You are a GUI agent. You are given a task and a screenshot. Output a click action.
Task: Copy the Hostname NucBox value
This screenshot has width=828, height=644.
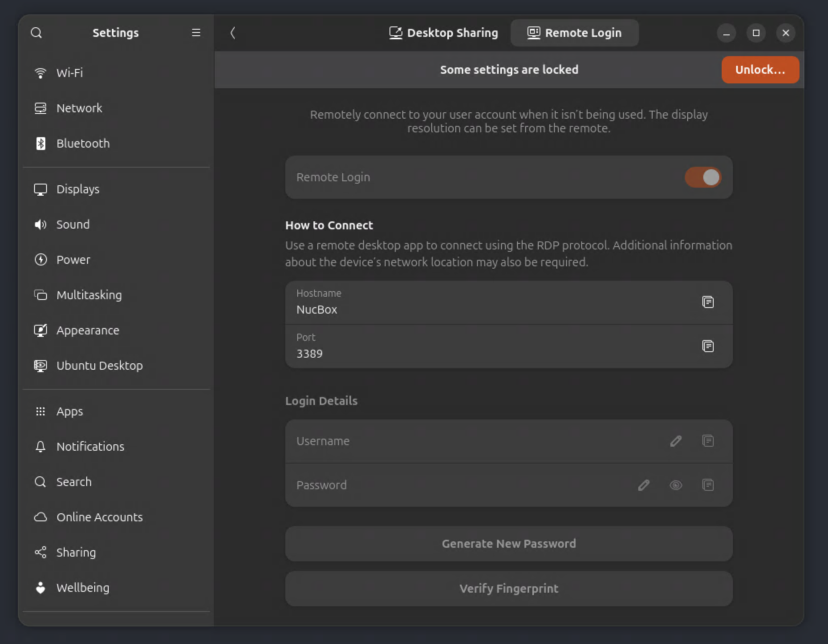pos(708,302)
